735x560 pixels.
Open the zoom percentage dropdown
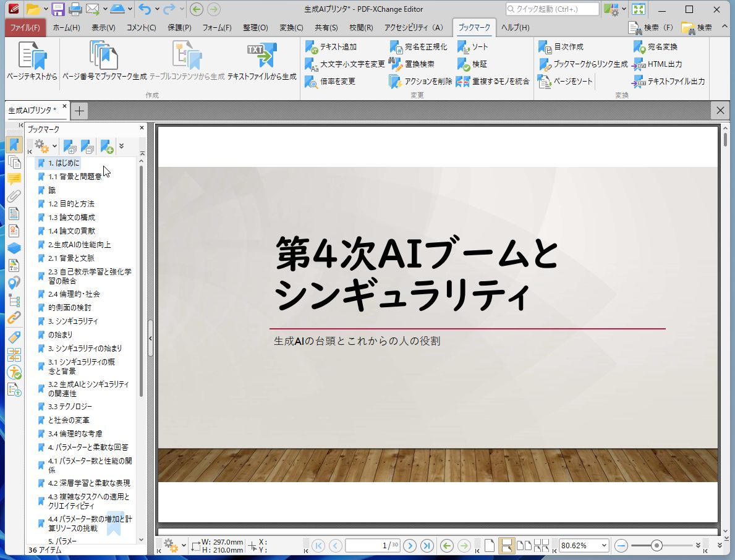[x=604, y=545]
